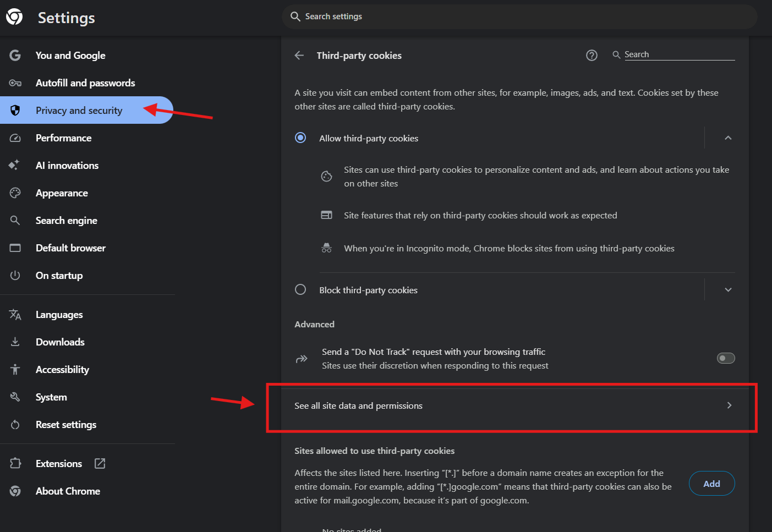Click the Downloads arrow icon
772x532 pixels.
pyautogui.click(x=15, y=342)
